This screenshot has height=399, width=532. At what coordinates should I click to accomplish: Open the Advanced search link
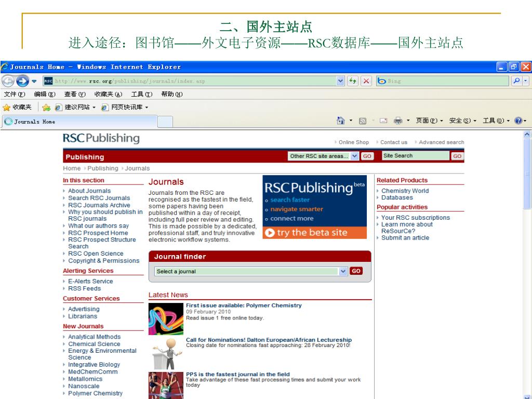point(442,142)
